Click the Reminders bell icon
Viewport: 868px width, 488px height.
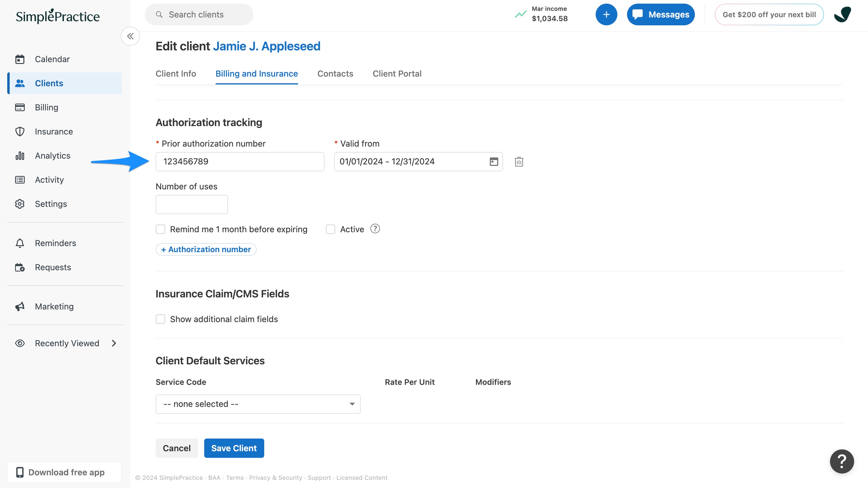pos(20,243)
